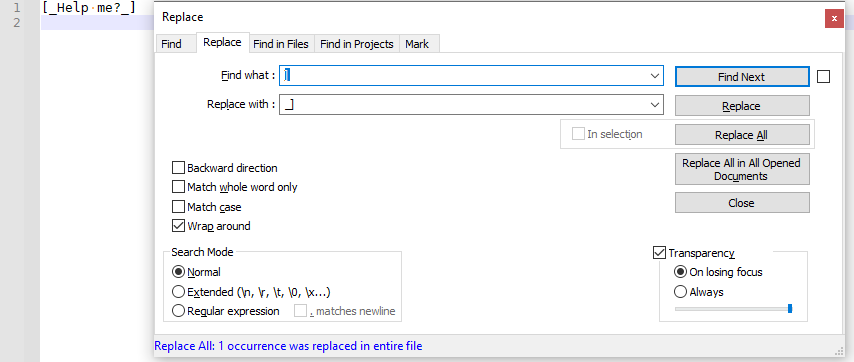The height and width of the screenshot is (362, 854).
Task: Expand the Find what history dropdown
Action: (x=655, y=76)
